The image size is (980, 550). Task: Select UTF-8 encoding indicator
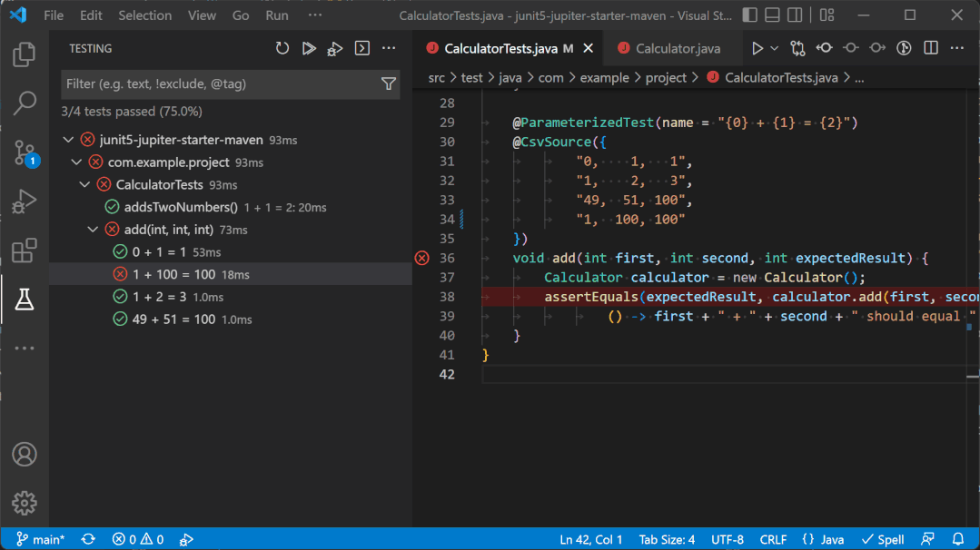(x=728, y=539)
